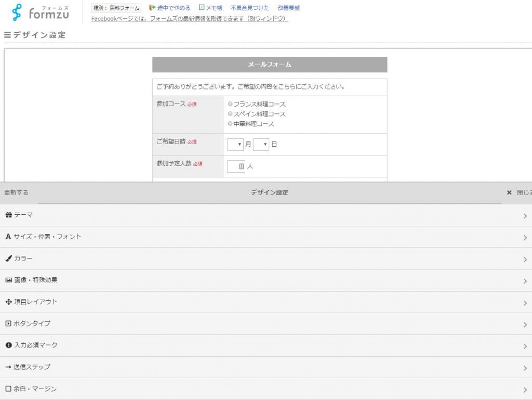Select the フランス料理コース radio button
Image resolution: width=532 pixels, height=400 pixels.
(x=230, y=104)
